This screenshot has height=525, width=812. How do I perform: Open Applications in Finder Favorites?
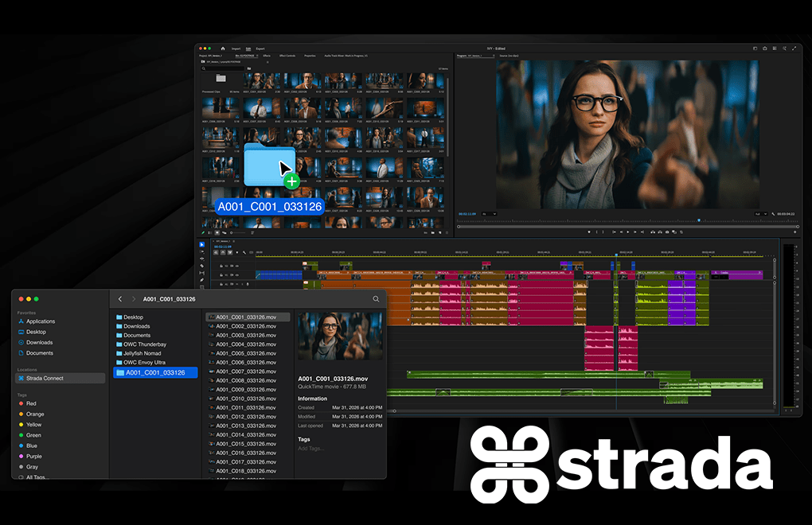tap(41, 321)
